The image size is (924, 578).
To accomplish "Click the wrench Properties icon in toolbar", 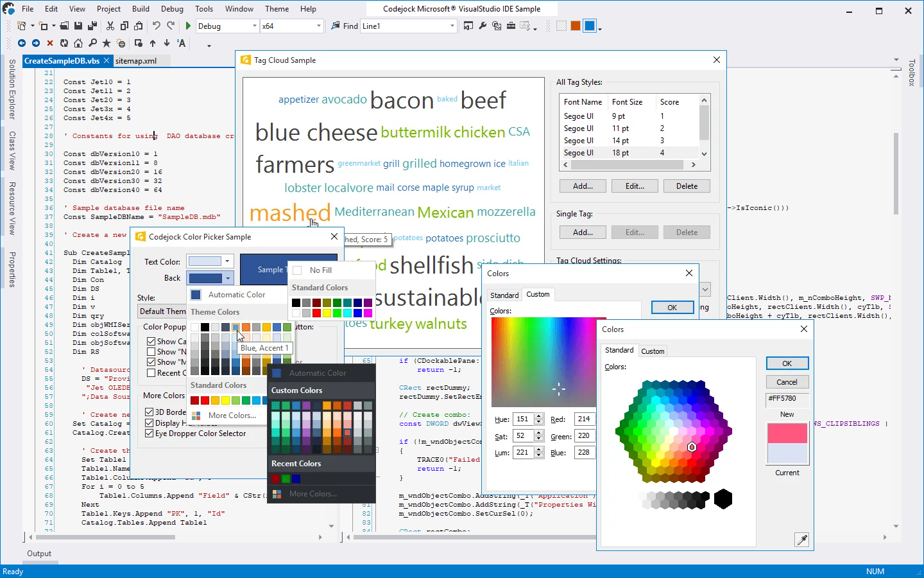I will (x=483, y=26).
